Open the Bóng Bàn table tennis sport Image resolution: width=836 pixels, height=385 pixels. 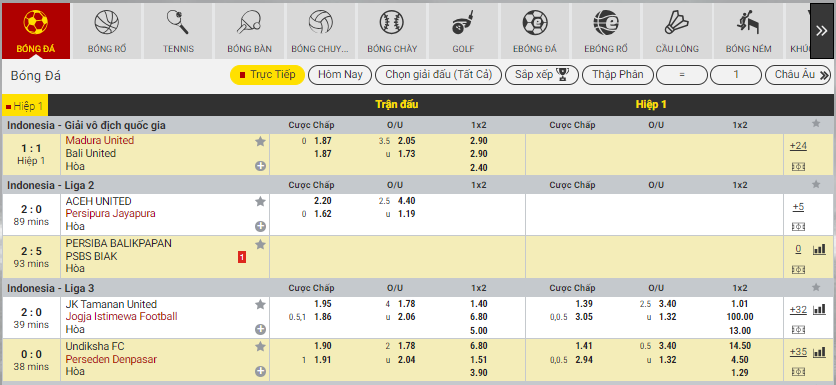(250, 31)
